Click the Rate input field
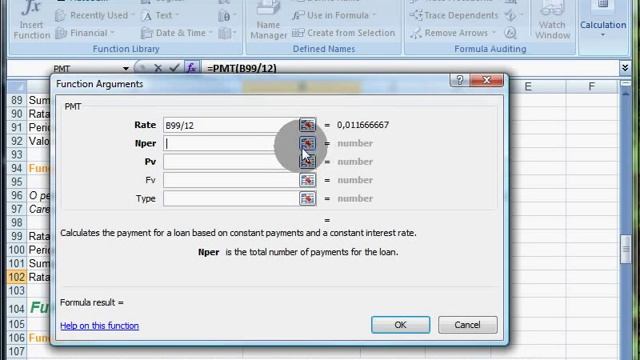The image size is (640, 360). pyautogui.click(x=231, y=125)
